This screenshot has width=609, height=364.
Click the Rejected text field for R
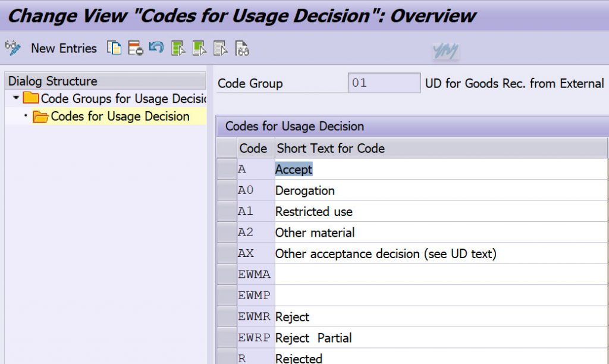pos(441,357)
